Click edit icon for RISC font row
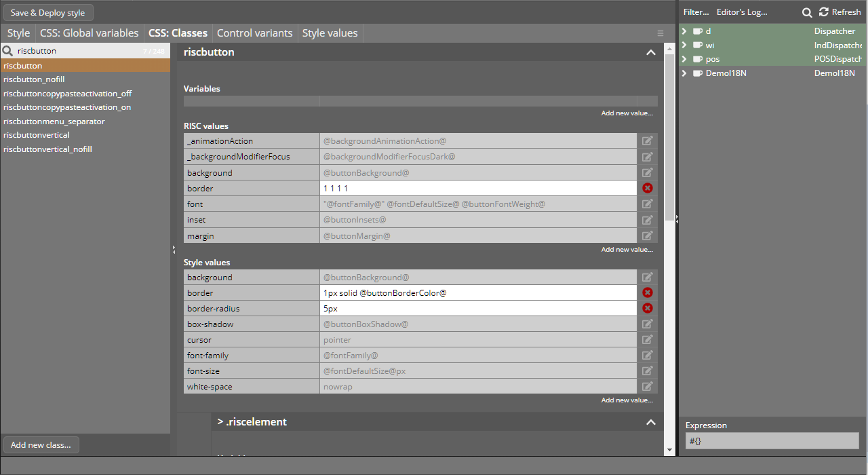This screenshot has width=868, height=475. point(648,204)
